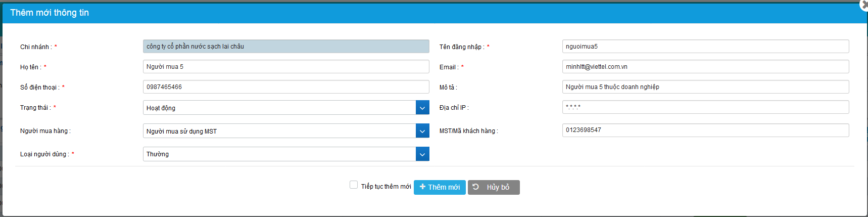Viewport: 868px width, 217px height.
Task: Click the Họ tên input field
Action: coord(286,67)
